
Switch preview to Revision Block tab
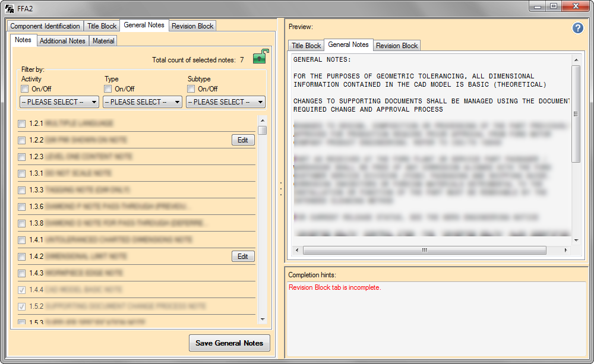click(397, 46)
